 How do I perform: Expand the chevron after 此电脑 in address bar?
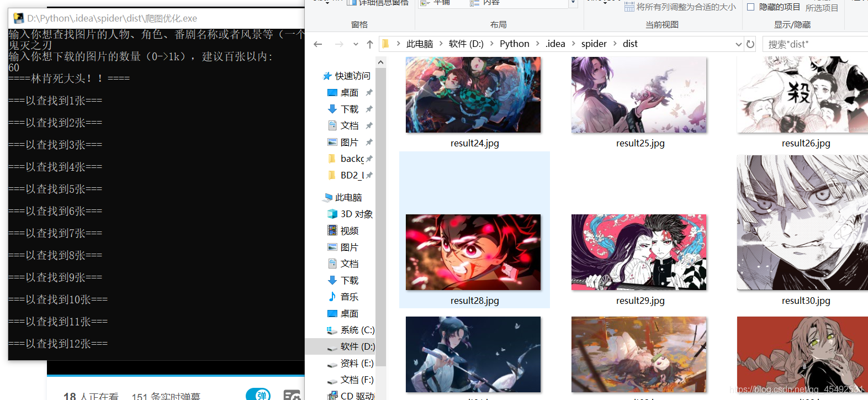pyautogui.click(x=441, y=44)
